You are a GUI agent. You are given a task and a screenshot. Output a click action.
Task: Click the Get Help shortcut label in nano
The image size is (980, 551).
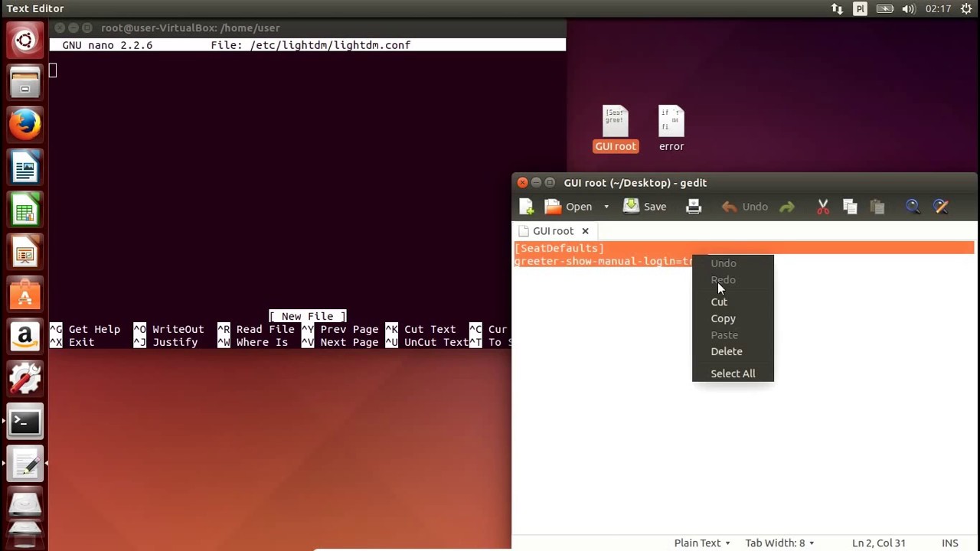pos(94,329)
